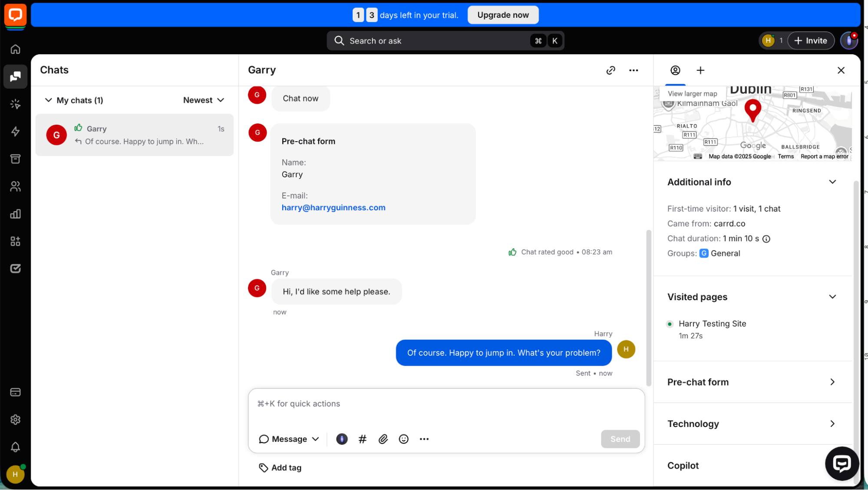Open the Archives section in the sidebar
The image size is (868, 490).
[15, 159]
